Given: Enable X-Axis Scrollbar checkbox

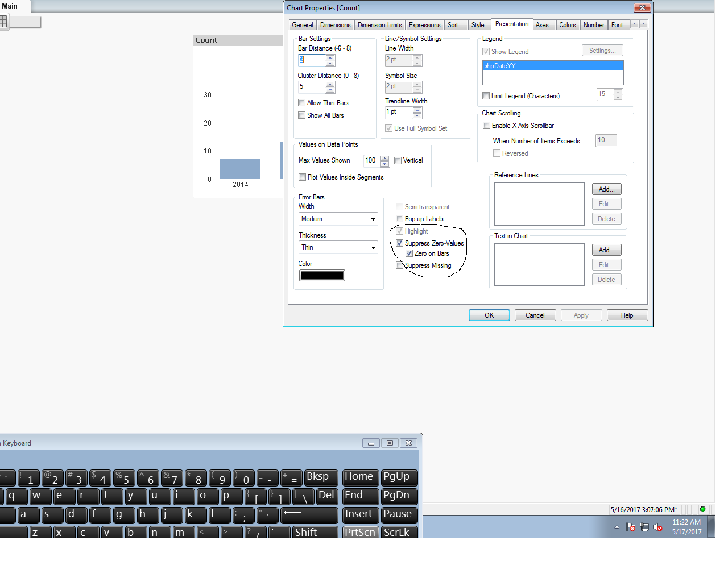Looking at the screenshot, I should pos(487,126).
